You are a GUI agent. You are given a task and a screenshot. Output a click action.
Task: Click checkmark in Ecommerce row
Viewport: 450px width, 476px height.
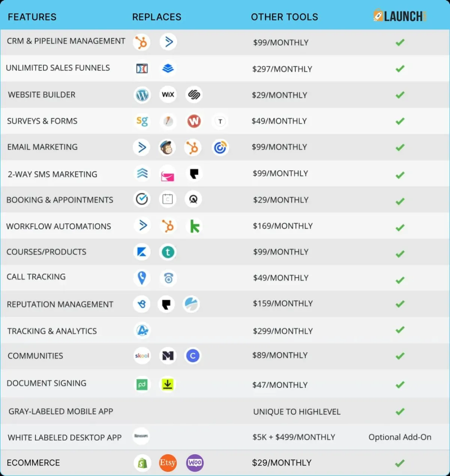pos(400,463)
